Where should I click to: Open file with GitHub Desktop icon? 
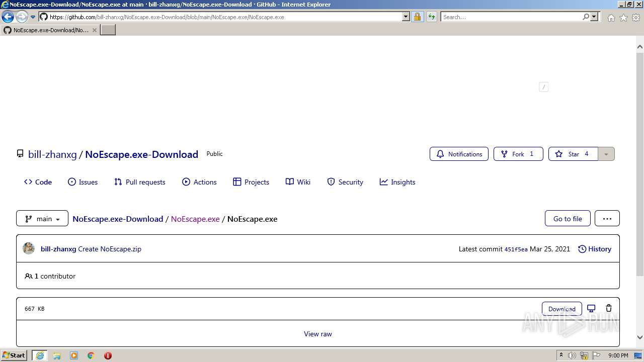coord(591,308)
